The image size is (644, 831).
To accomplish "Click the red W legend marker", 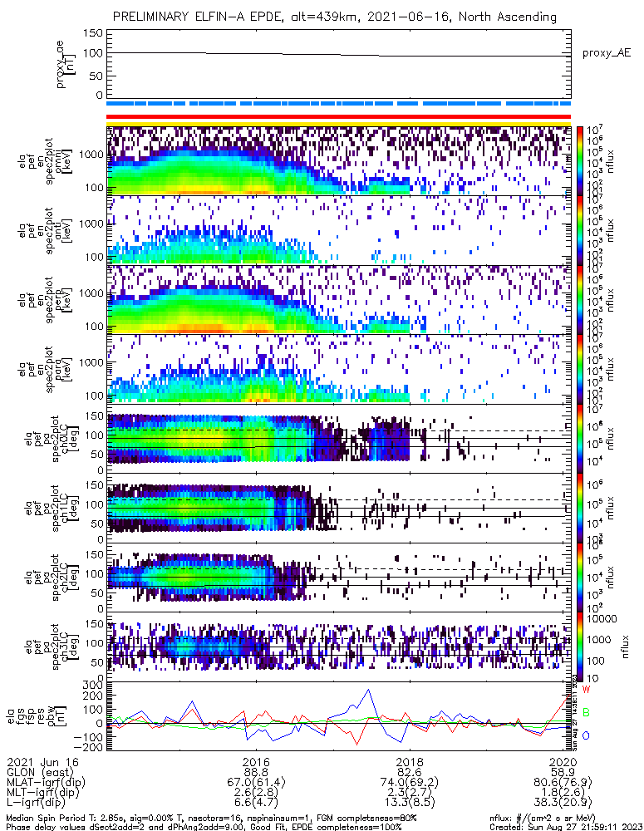I will tap(586, 690).
